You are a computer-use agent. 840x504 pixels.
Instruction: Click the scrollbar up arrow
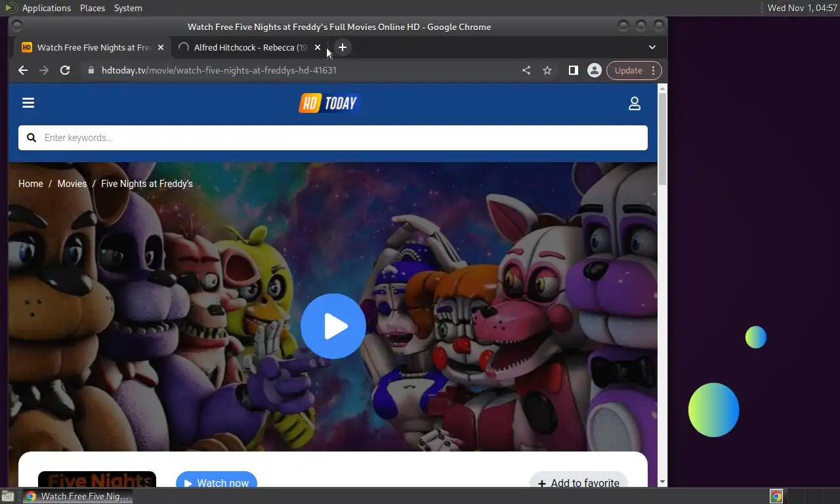click(662, 88)
